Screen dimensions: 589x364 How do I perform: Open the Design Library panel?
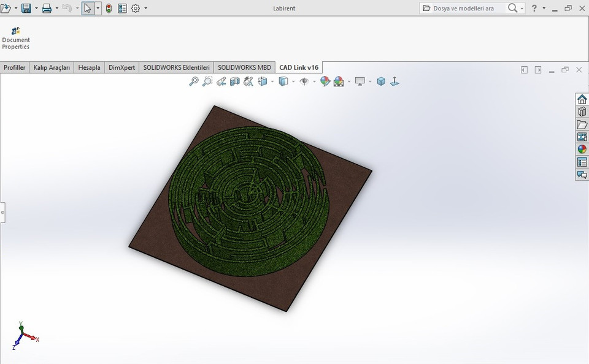[x=581, y=112]
